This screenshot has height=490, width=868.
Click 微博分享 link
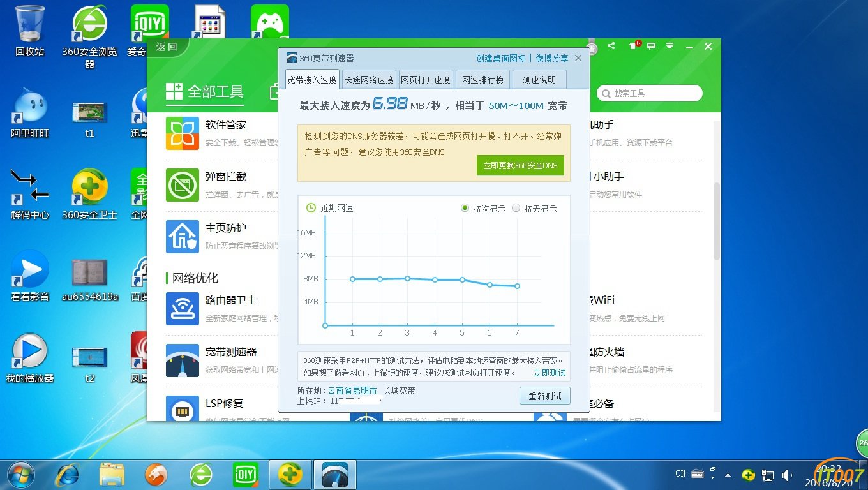click(552, 58)
